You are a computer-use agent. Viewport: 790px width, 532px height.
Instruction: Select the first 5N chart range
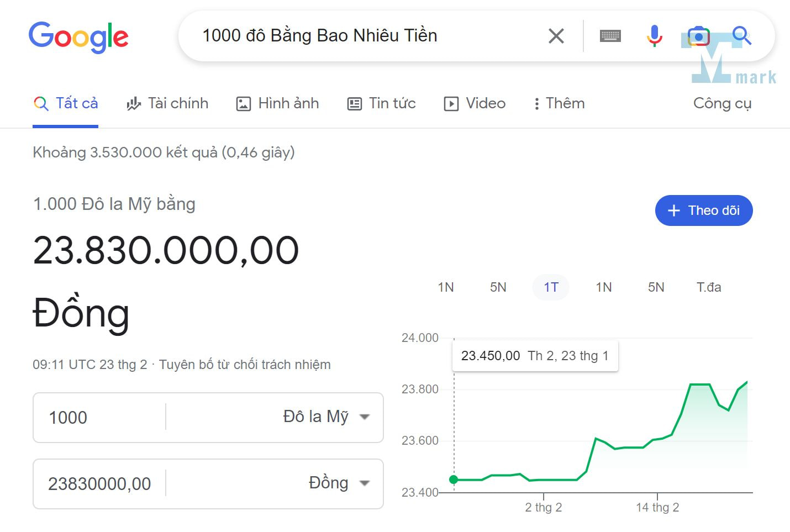(498, 287)
